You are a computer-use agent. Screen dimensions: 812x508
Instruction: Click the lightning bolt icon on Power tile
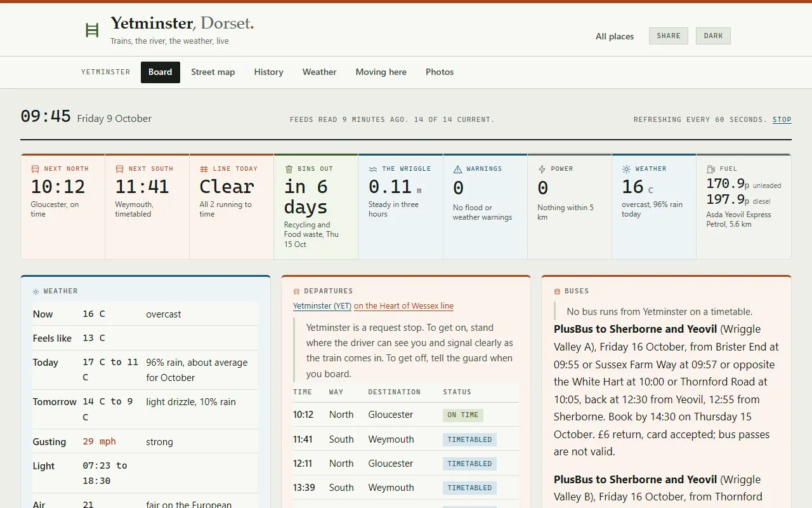click(542, 169)
